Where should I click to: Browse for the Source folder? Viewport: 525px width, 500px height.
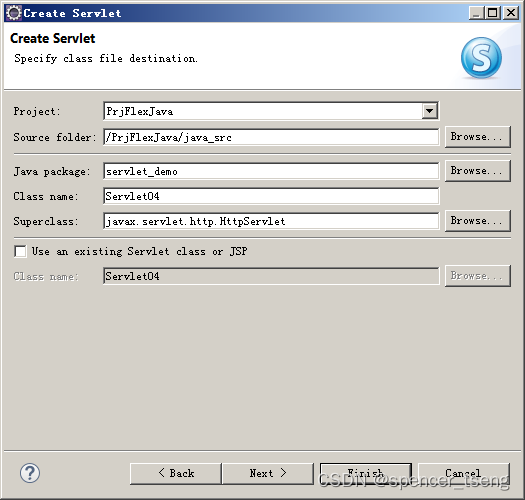pos(477,137)
